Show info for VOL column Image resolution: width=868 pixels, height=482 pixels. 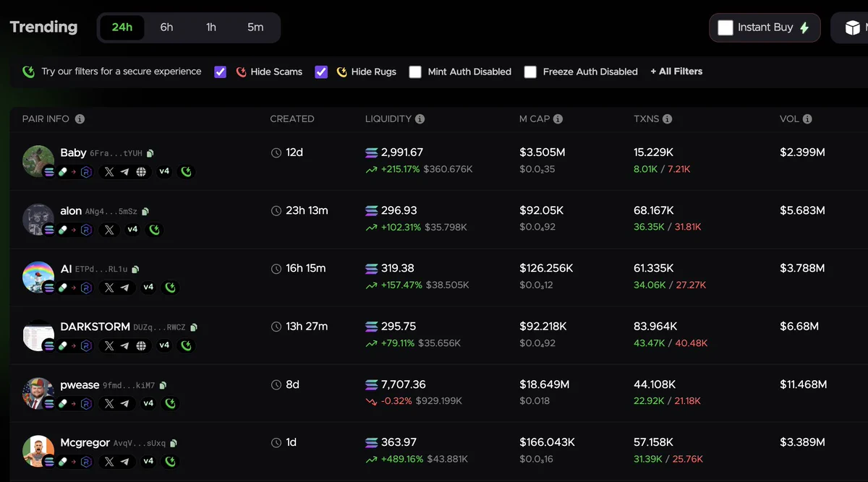click(x=807, y=119)
